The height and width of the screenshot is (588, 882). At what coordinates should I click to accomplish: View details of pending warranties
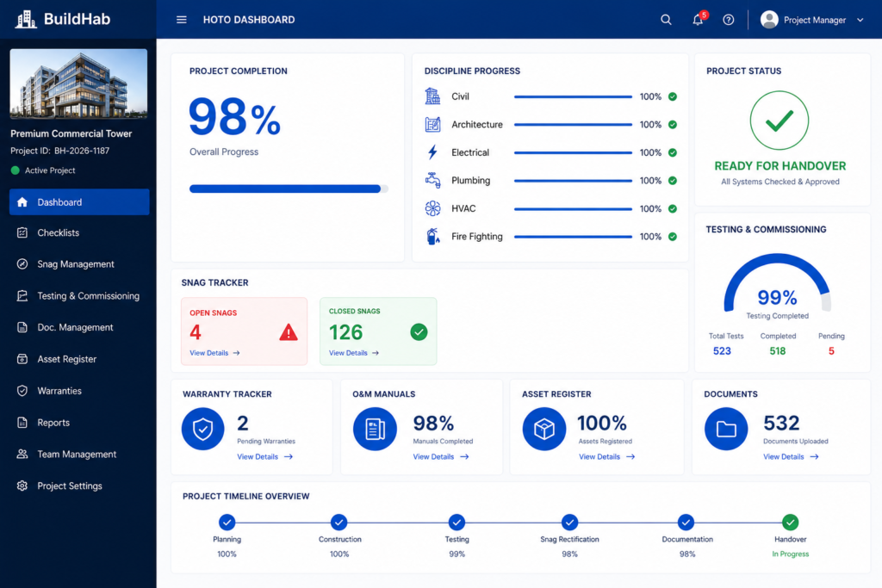click(265, 457)
